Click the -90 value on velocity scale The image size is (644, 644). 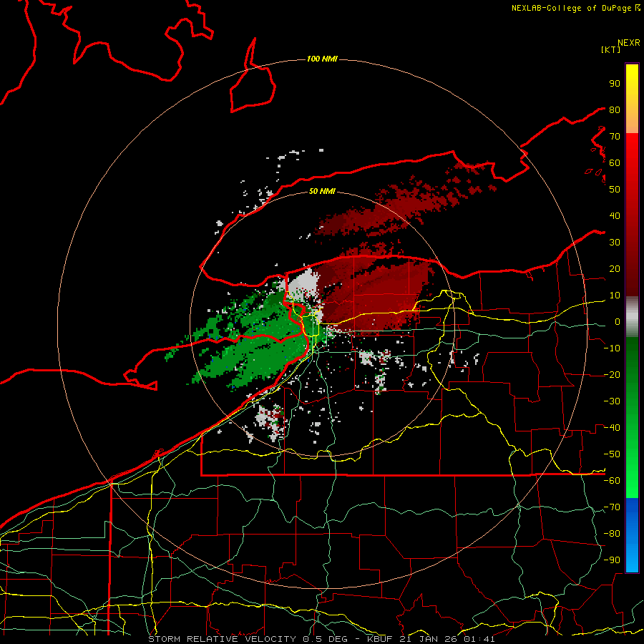coord(612,560)
